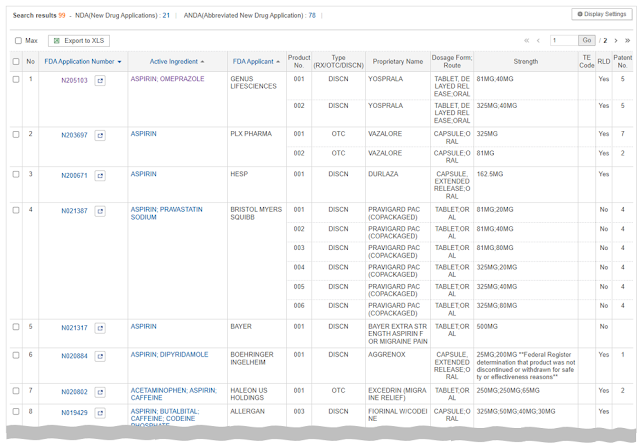Select the AGGRENOX proprietary name cell
The width and height of the screenshot is (640, 446).
click(x=398, y=366)
